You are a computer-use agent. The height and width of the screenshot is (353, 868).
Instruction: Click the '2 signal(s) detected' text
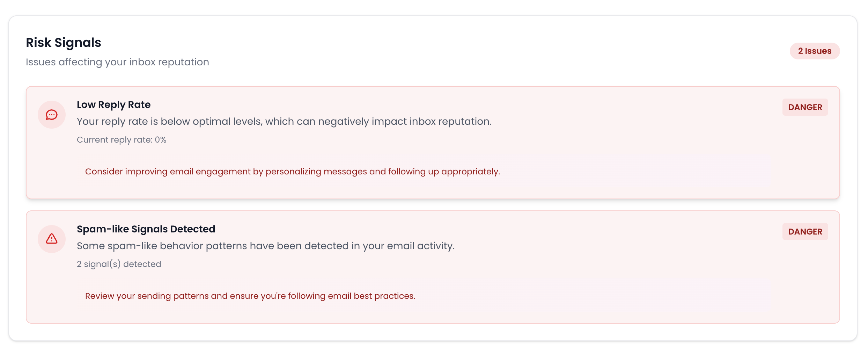point(119,264)
